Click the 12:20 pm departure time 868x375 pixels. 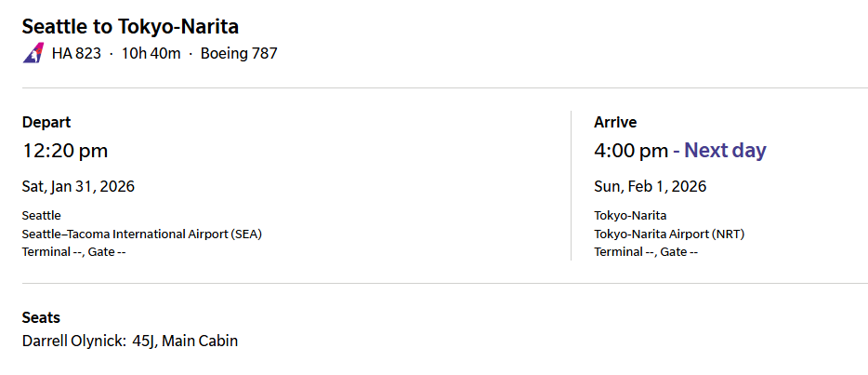(x=65, y=151)
